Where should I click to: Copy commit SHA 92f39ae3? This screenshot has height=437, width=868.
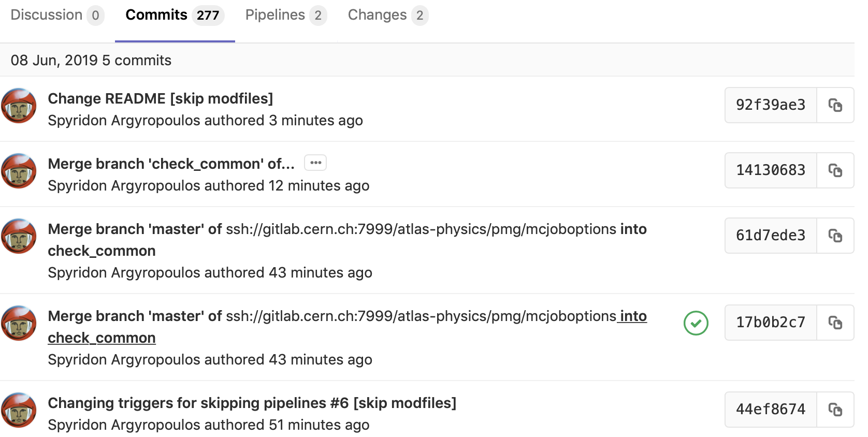click(835, 105)
